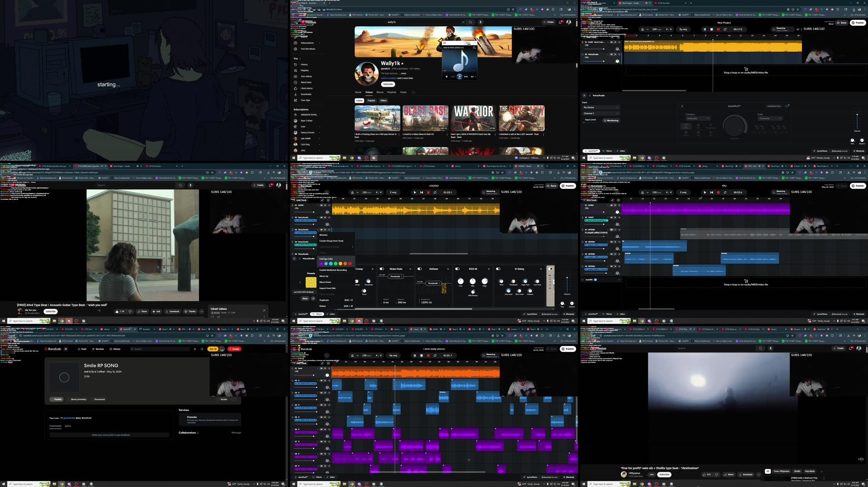868x487 pixels.
Task: Click the Record button in the CHOGO studio
Action: click(x=428, y=192)
